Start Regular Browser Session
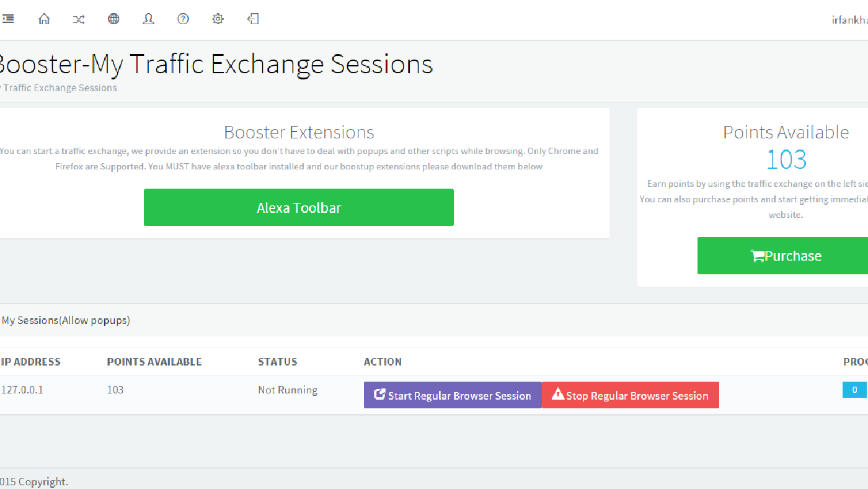This screenshot has width=868, height=489. click(x=453, y=395)
